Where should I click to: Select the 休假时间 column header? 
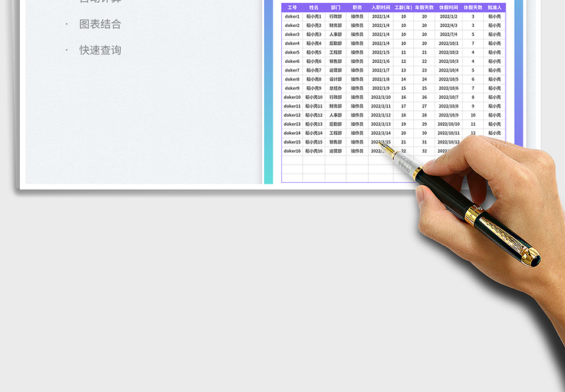(448, 7)
